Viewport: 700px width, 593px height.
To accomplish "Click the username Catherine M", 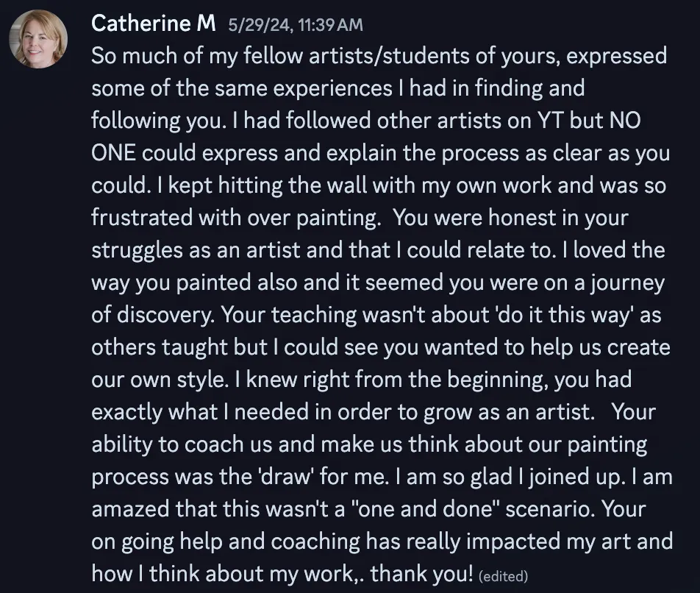I will (x=153, y=24).
